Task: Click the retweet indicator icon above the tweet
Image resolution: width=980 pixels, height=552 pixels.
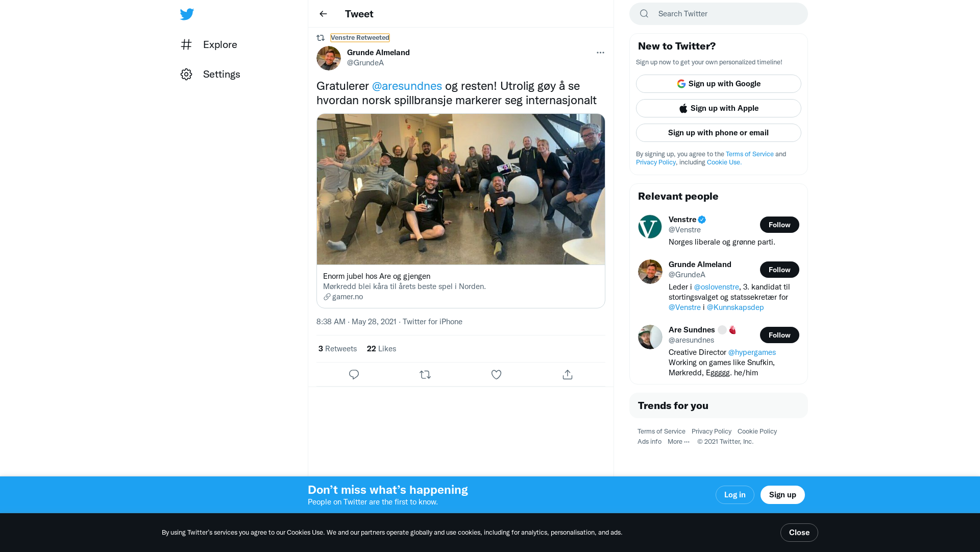Action: pyautogui.click(x=321, y=38)
